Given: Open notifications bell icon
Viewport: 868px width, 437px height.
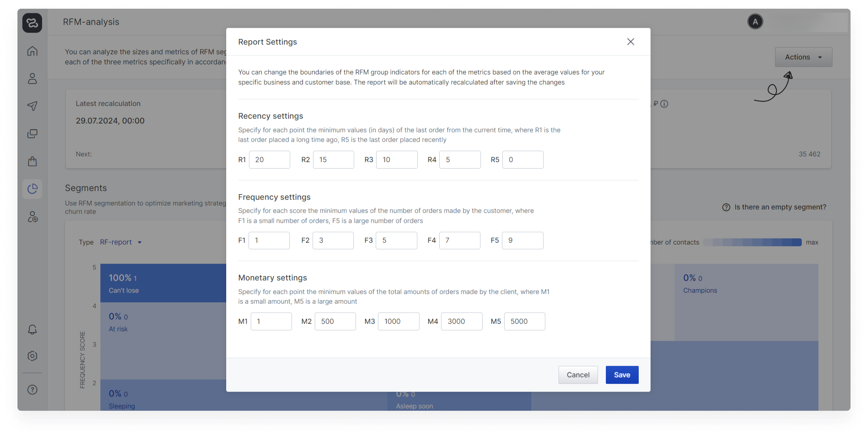Looking at the screenshot, I should coord(32,330).
